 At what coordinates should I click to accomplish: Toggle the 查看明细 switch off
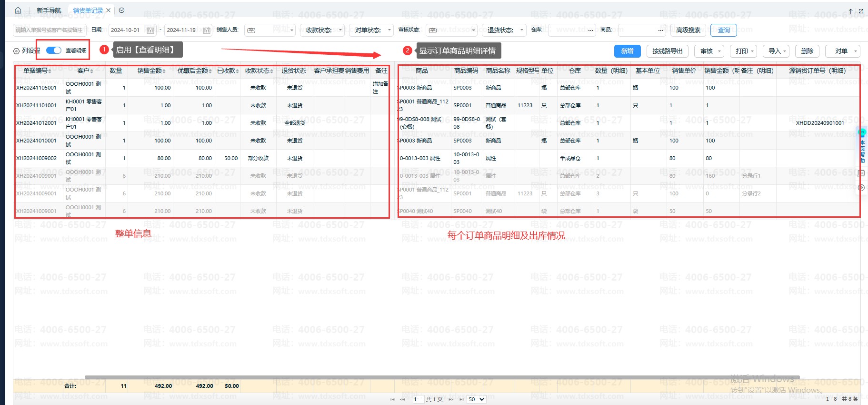54,51
